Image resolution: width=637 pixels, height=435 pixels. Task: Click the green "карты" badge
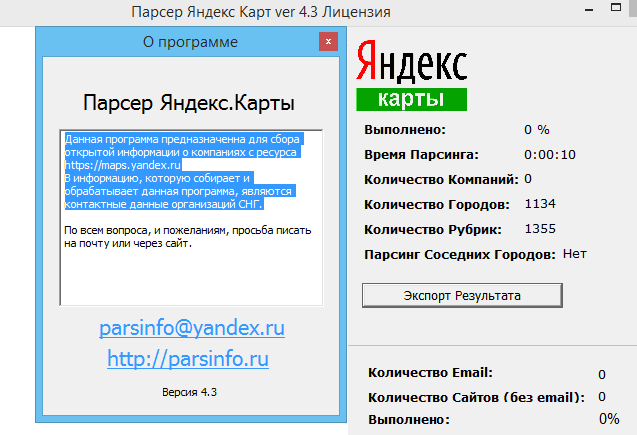click(411, 100)
